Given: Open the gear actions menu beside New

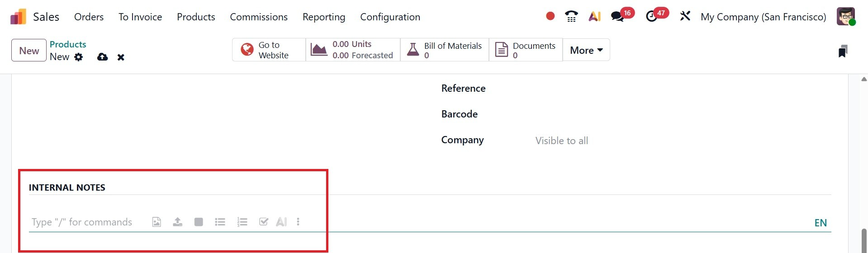Looking at the screenshot, I should [79, 57].
